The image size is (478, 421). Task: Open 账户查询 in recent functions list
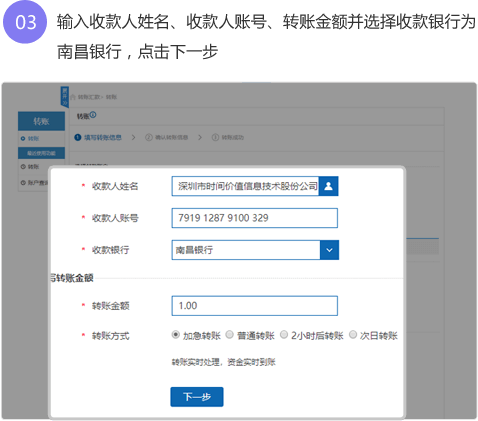[35, 183]
